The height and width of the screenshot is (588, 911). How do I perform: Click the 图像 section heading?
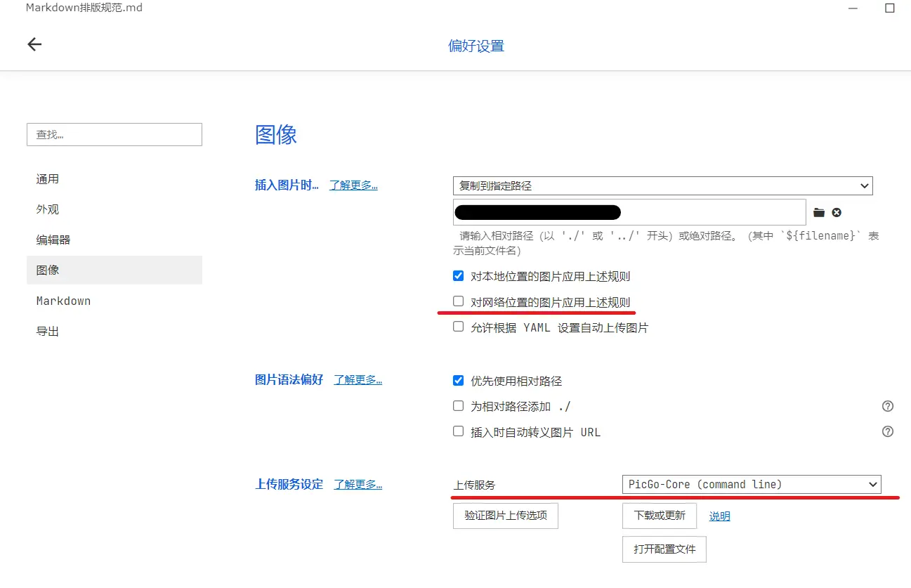tap(276, 134)
